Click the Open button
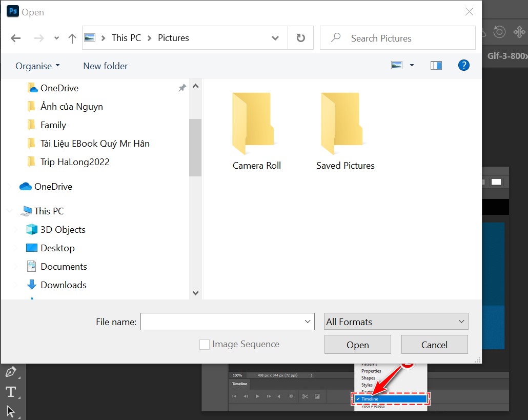 357,345
